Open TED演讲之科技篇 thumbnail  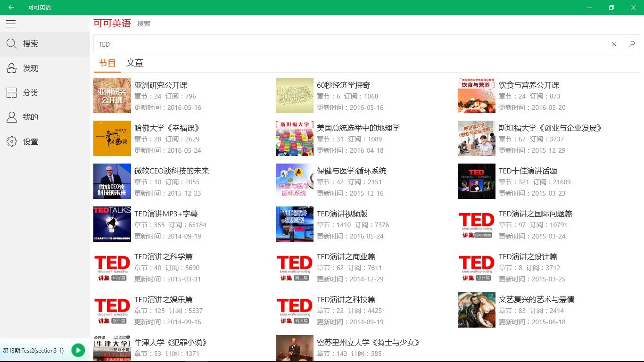[x=295, y=310]
